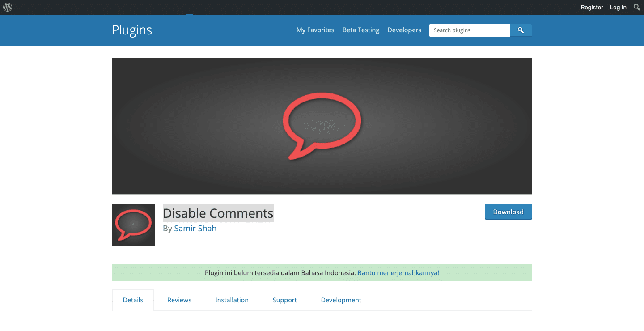Image resolution: width=644 pixels, height=331 pixels.
Task: Focus the Search plugins input field
Action: coord(470,30)
